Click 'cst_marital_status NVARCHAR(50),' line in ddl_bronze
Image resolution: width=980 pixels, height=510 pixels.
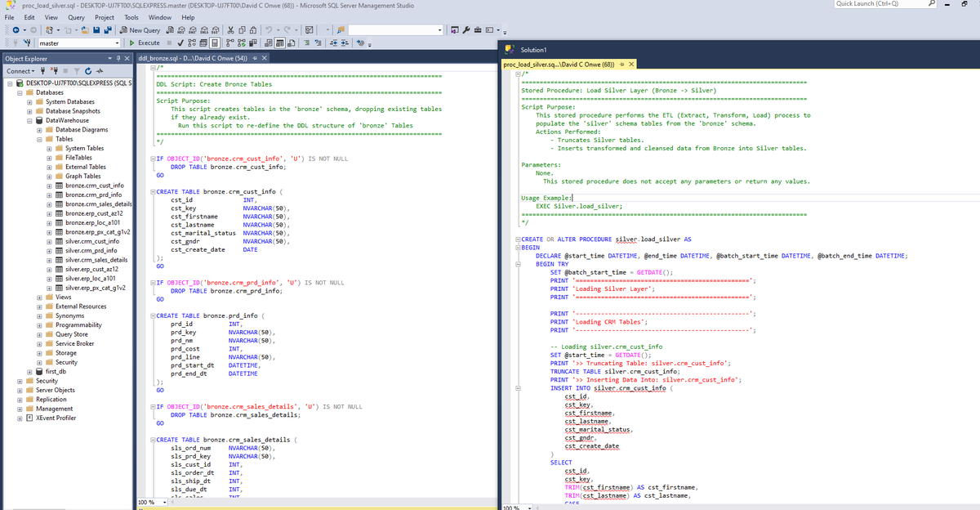[x=230, y=233]
